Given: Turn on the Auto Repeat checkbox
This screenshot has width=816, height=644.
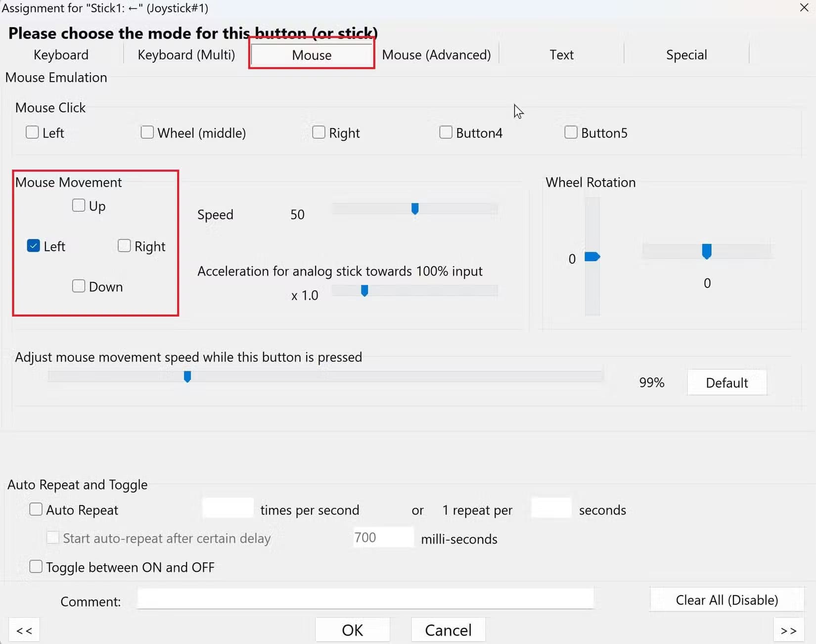Looking at the screenshot, I should pos(36,509).
